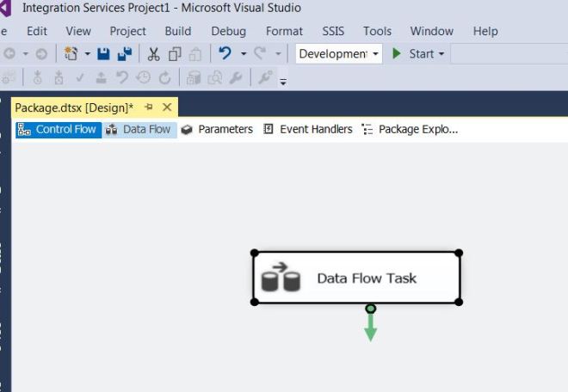568x392 pixels.
Task: Click the Save All icon
Action: (124, 54)
